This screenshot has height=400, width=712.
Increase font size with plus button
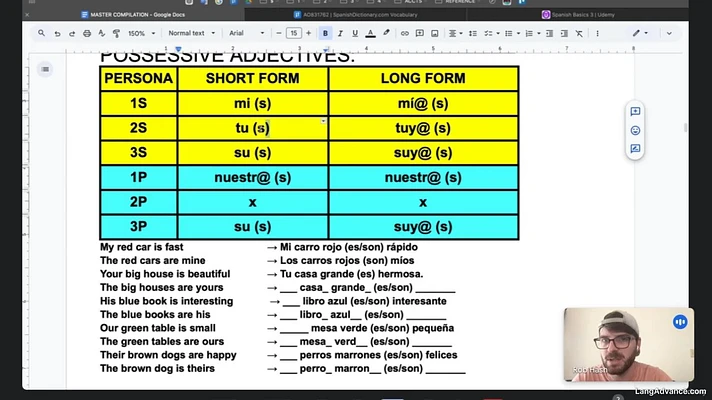[309, 33]
